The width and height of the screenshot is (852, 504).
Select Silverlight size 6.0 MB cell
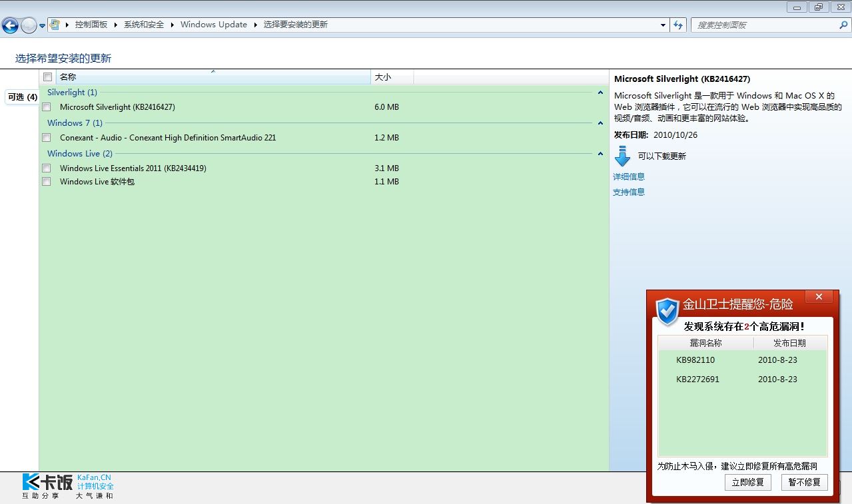click(x=387, y=107)
